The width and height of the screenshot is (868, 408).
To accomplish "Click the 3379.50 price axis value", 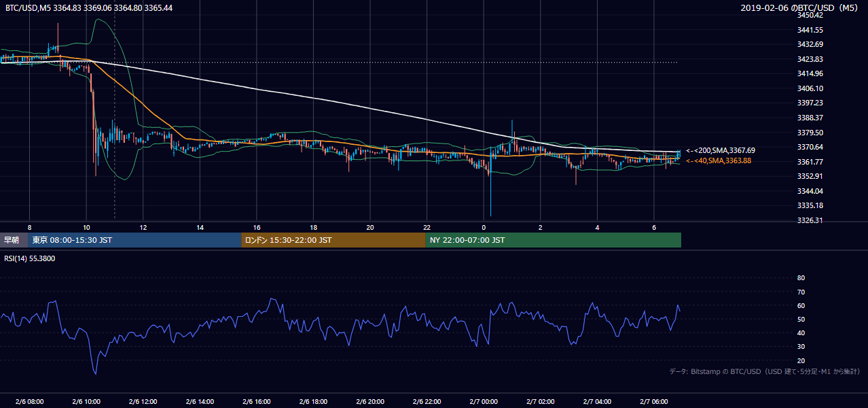I will coord(810,133).
